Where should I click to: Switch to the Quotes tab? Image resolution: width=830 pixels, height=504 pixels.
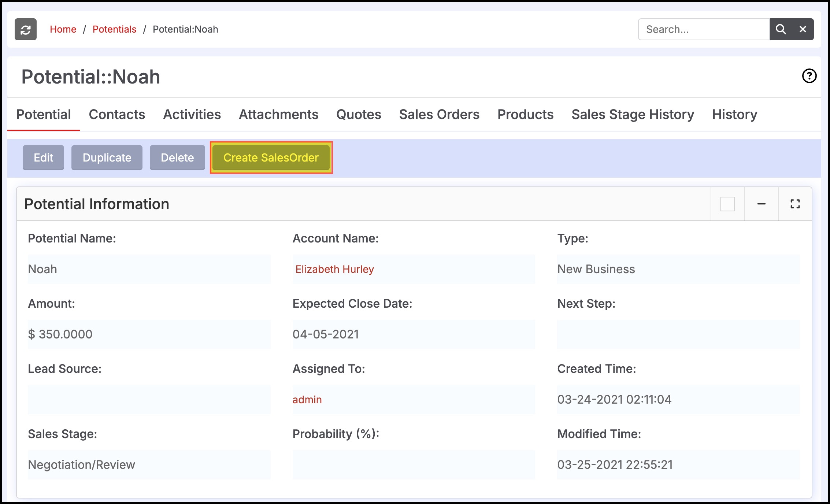(359, 115)
